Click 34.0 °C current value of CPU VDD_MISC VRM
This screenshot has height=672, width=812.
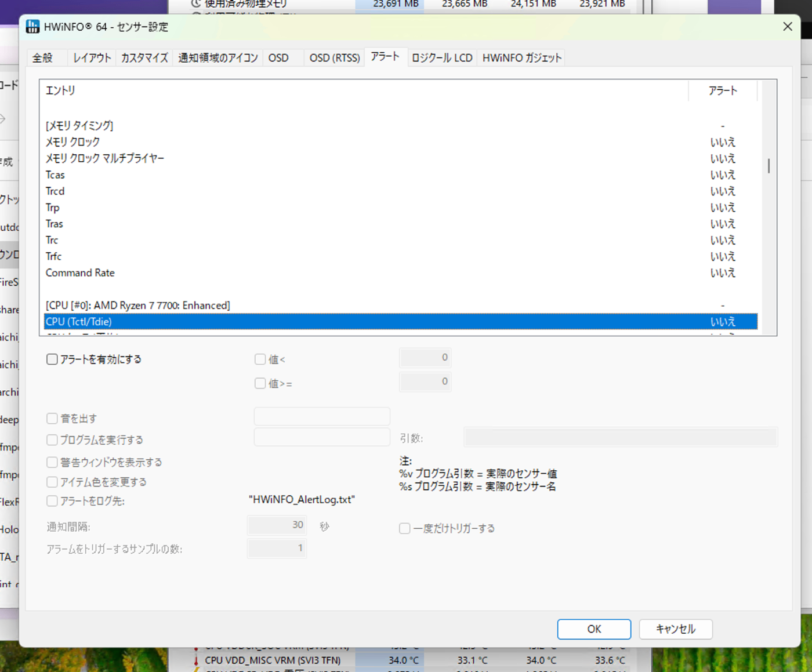tap(404, 660)
